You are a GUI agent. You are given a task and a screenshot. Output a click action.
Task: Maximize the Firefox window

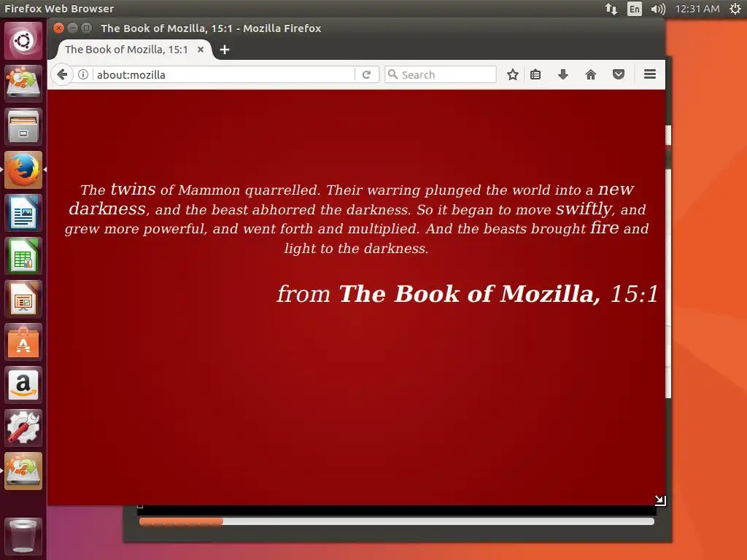(x=86, y=28)
